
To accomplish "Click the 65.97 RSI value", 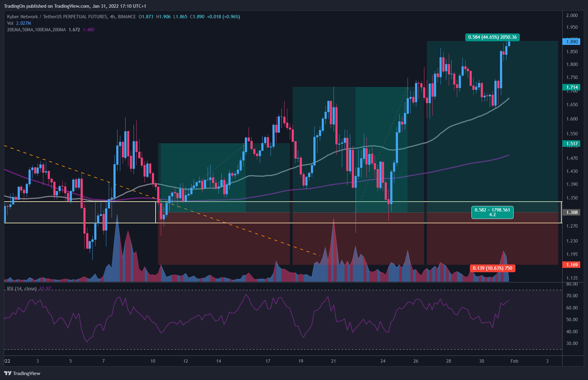I will pyautogui.click(x=45, y=288).
